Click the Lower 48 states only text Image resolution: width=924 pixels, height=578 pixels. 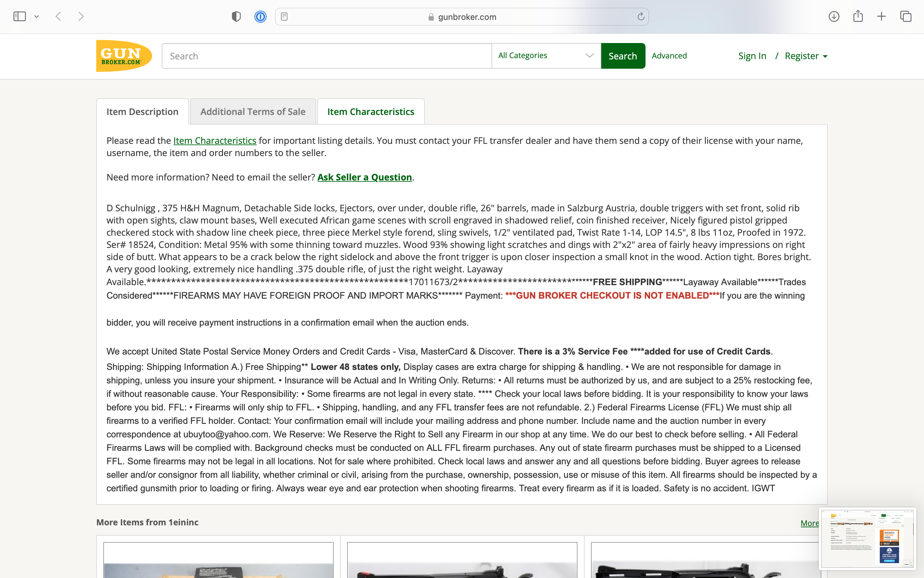point(355,367)
